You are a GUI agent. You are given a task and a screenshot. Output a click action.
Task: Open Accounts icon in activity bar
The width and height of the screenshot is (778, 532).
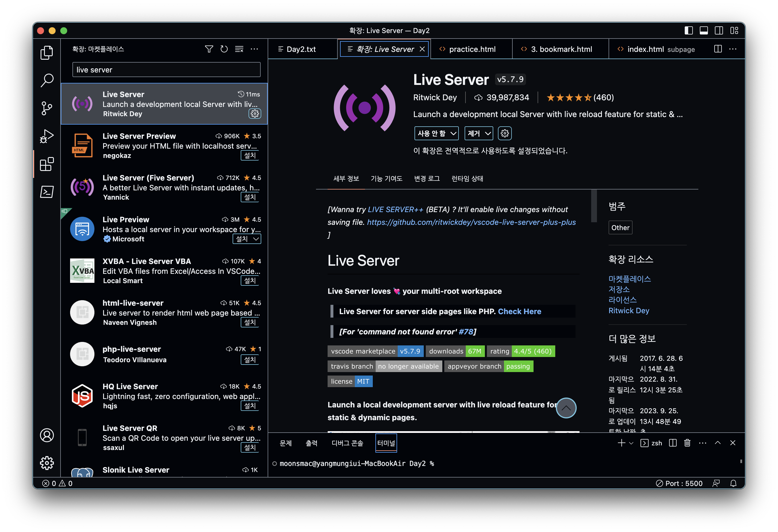coord(47,435)
